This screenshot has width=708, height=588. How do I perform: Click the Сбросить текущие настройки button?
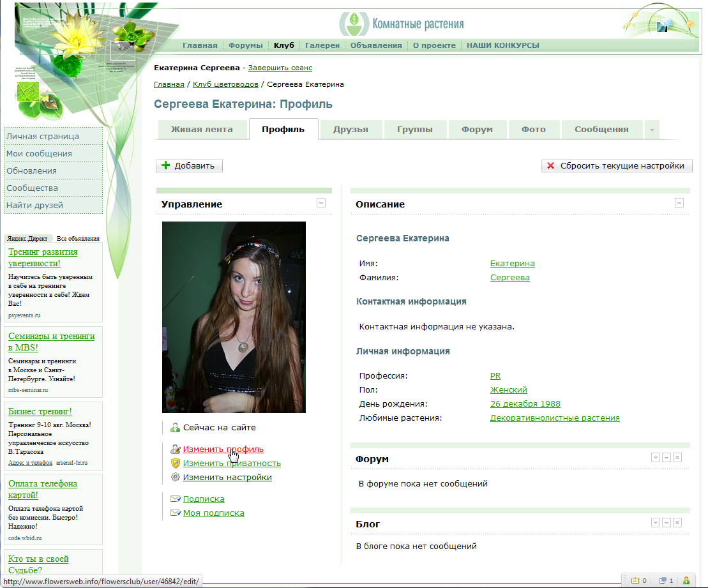pos(617,166)
